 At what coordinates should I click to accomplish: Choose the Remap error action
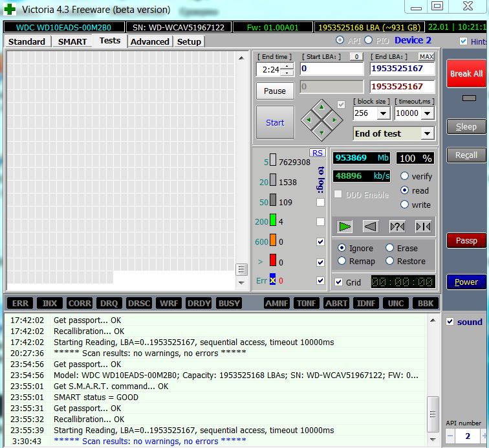tap(342, 261)
